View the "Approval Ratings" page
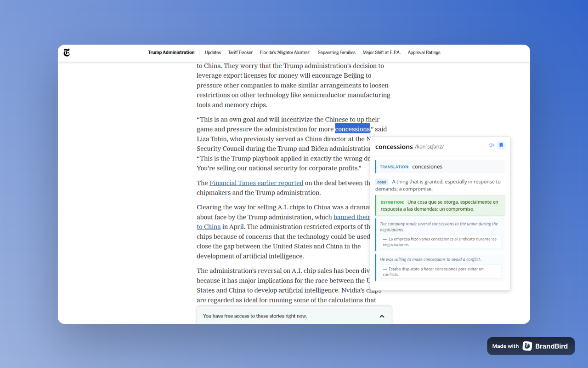The image size is (588, 368). 424,52
